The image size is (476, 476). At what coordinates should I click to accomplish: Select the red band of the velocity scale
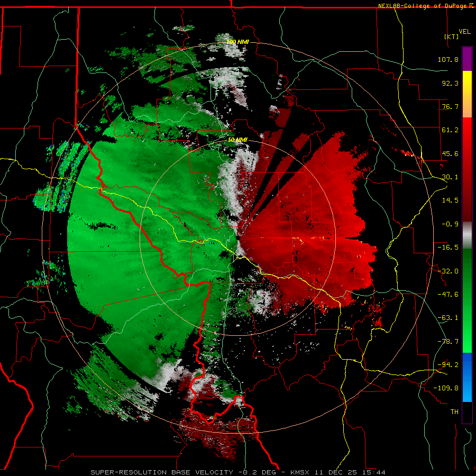click(467, 169)
